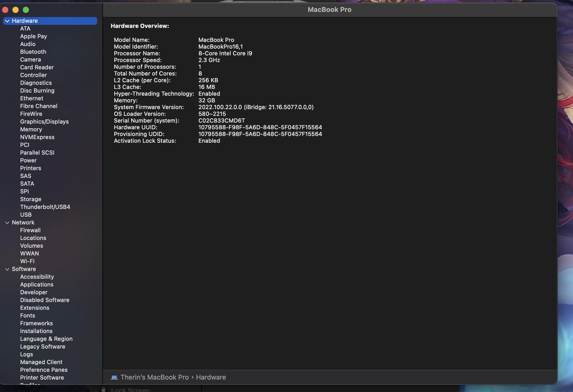Select USB in the sidebar
Image resolution: width=573 pixels, height=392 pixels.
coord(26,215)
